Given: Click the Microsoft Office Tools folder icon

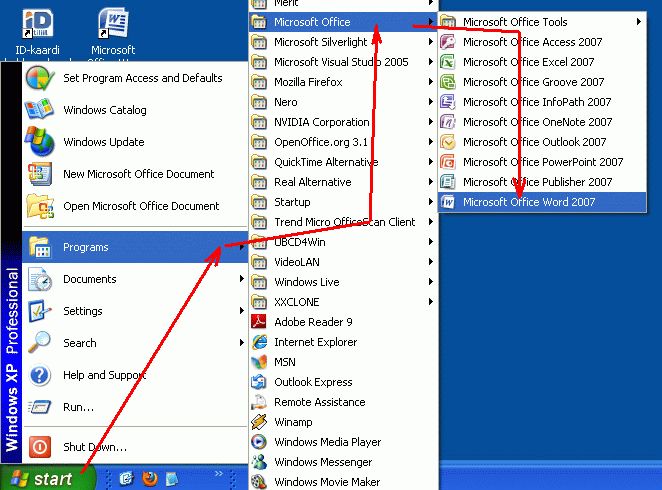Looking at the screenshot, I should click(448, 22).
